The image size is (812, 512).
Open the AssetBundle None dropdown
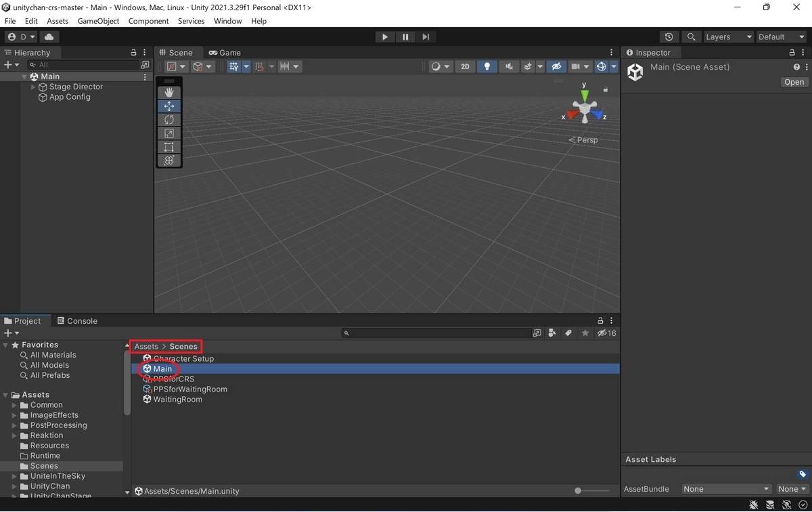[726, 489]
